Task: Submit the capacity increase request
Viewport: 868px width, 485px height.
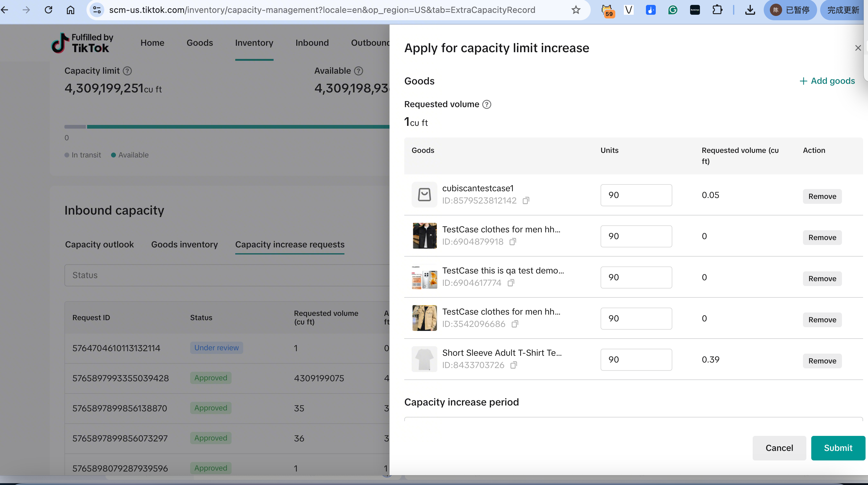Action: pyautogui.click(x=838, y=448)
